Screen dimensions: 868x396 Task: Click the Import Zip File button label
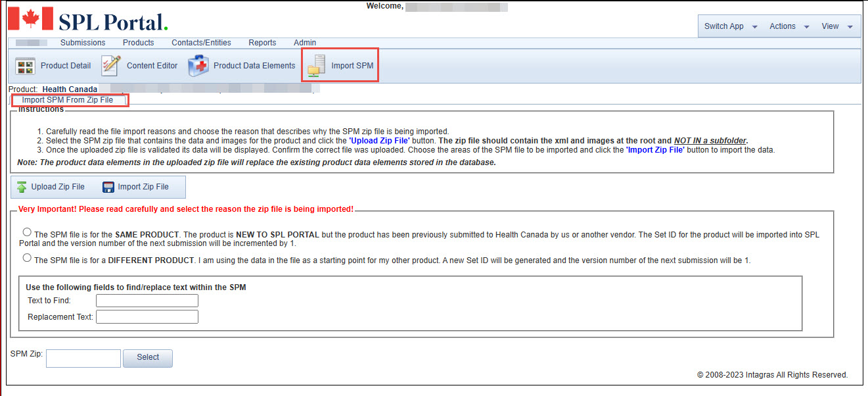point(143,187)
